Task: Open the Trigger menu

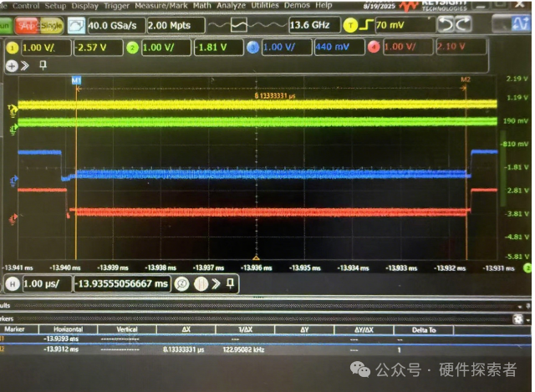Action: point(116,6)
